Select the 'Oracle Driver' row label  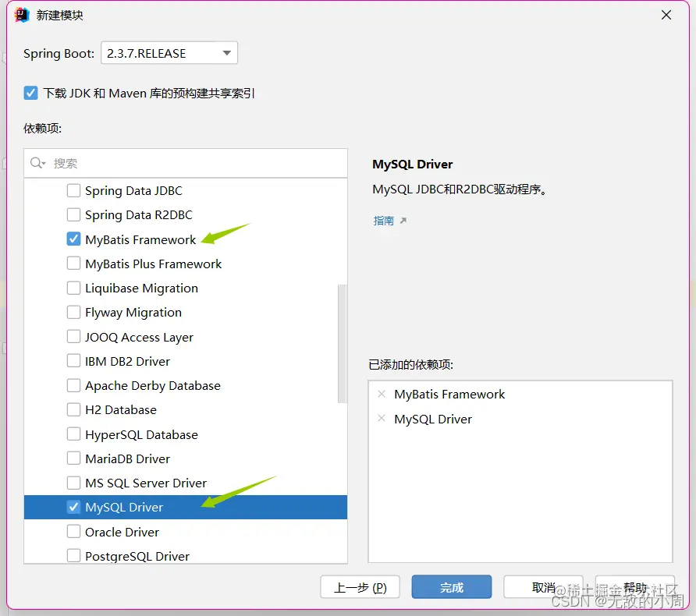(122, 532)
